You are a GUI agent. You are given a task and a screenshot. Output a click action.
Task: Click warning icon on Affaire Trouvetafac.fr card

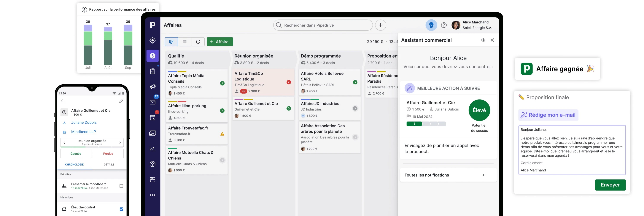click(x=222, y=134)
